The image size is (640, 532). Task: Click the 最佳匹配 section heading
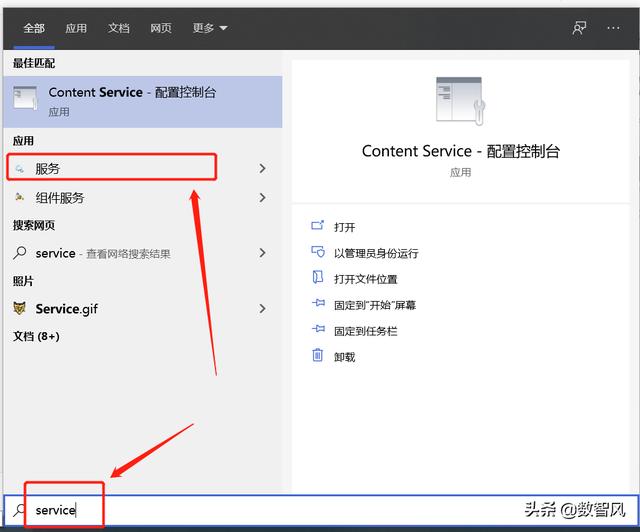click(x=34, y=63)
